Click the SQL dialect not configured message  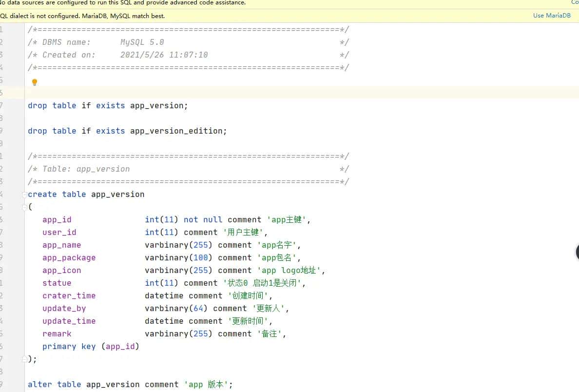click(x=83, y=16)
